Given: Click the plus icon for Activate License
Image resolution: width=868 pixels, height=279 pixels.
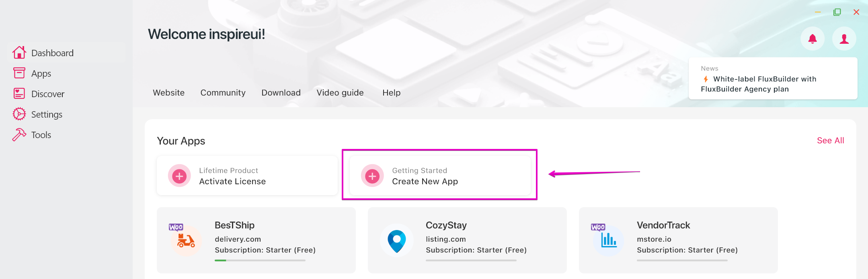Looking at the screenshot, I should click(x=179, y=176).
